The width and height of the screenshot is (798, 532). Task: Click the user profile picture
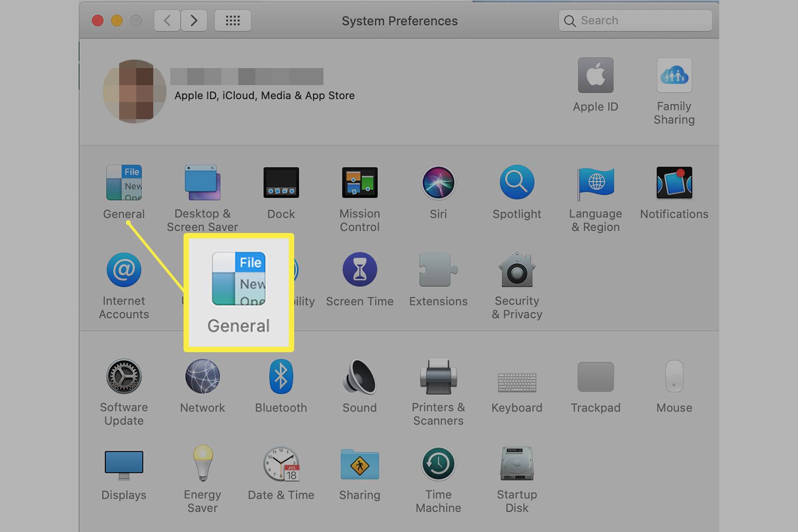click(x=135, y=91)
